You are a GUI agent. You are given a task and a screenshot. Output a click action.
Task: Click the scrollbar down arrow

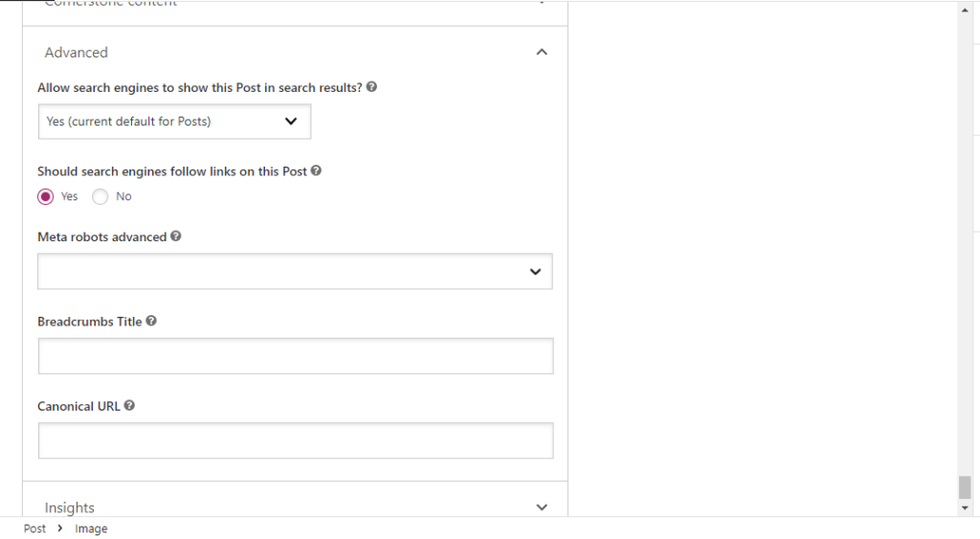tap(965, 508)
